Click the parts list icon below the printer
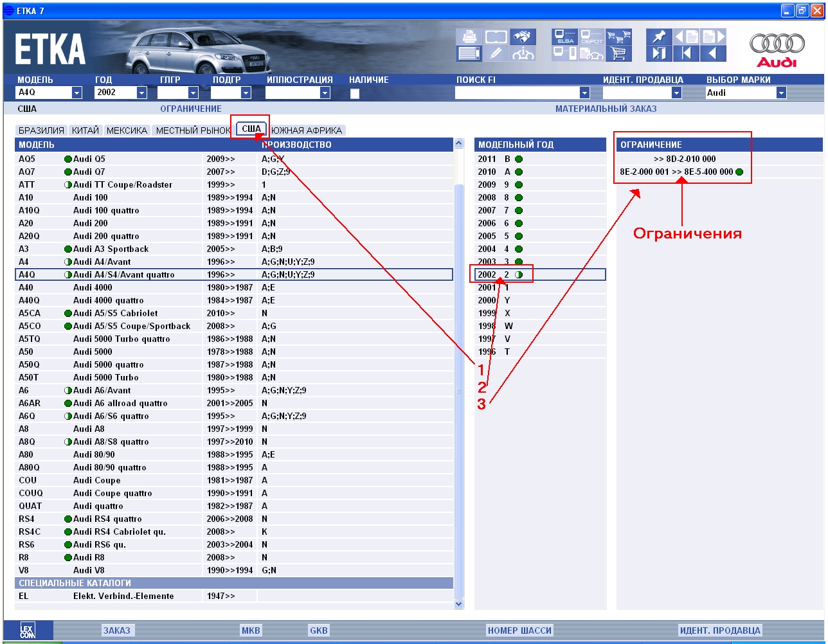 pyautogui.click(x=469, y=53)
